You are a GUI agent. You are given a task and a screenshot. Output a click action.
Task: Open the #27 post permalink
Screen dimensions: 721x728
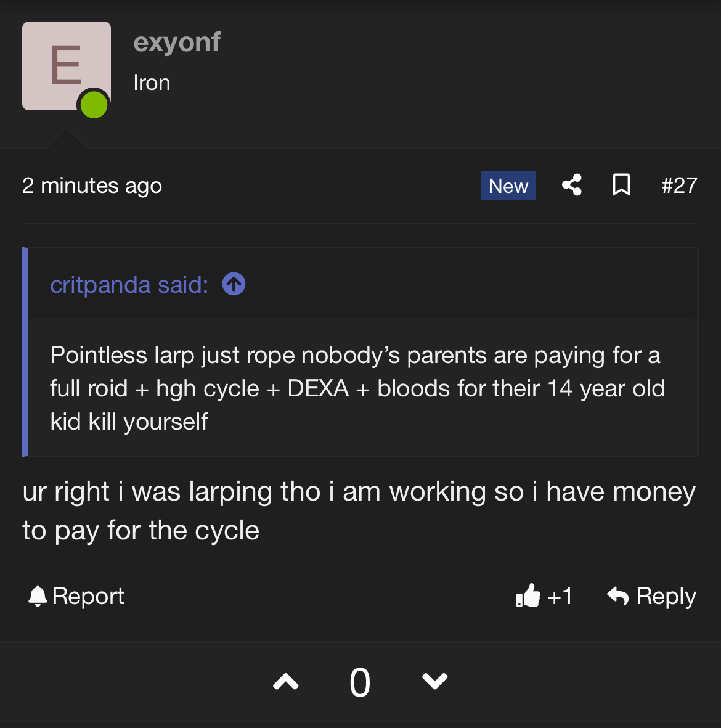click(x=679, y=186)
